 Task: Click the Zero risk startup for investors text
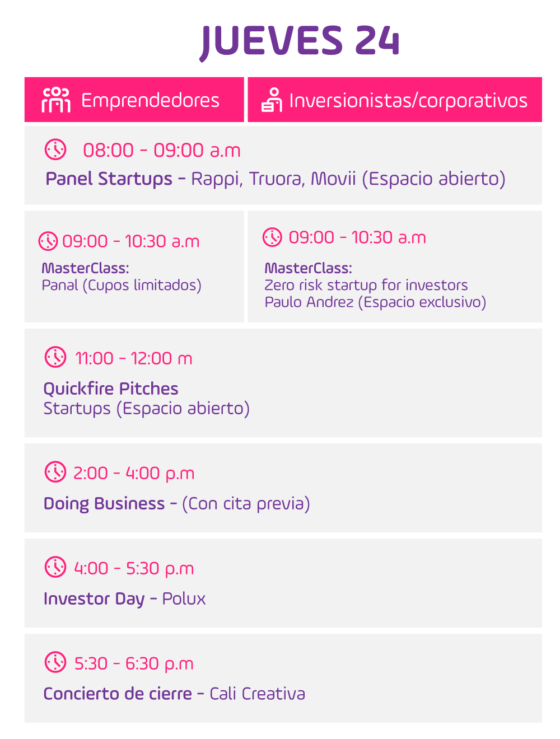click(366, 285)
